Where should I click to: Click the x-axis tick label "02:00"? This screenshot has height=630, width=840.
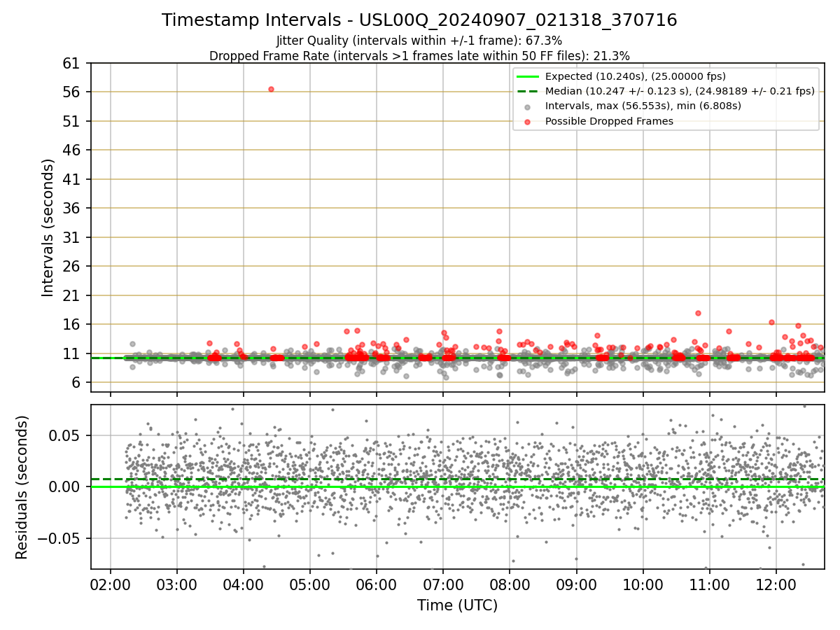[x=110, y=584]
